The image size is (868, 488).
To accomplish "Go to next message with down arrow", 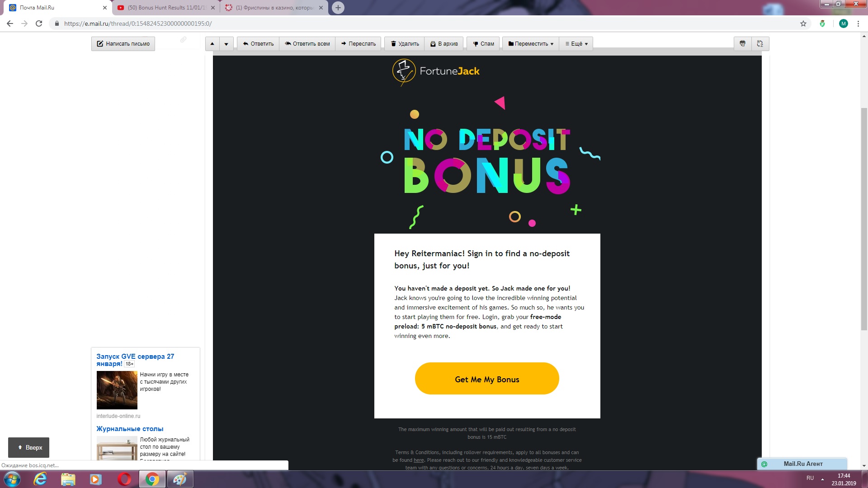I will [x=226, y=44].
